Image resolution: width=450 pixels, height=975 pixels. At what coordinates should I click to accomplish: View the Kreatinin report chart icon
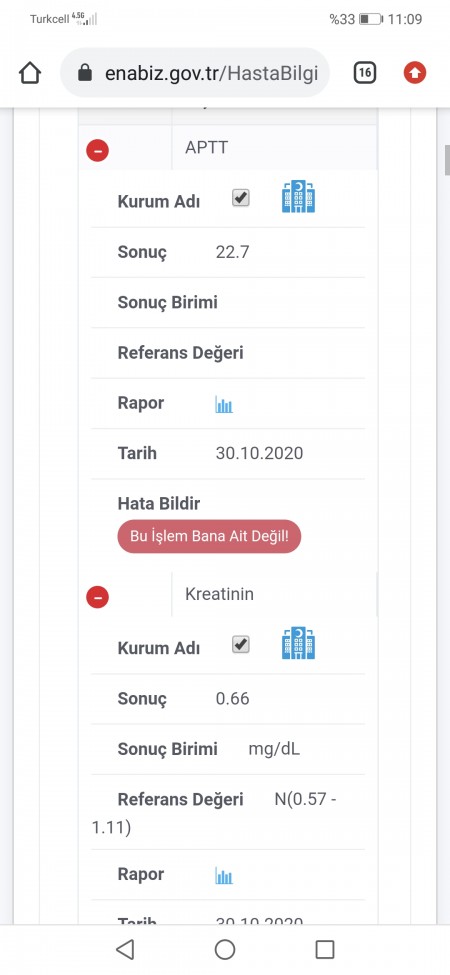tap(224, 876)
